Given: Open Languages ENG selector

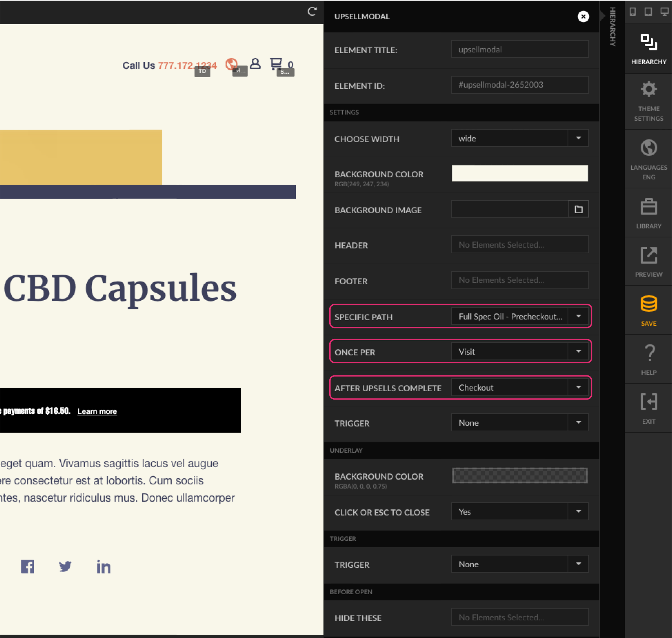Looking at the screenshot, I should pyautogui.click(x=649, y=159).
